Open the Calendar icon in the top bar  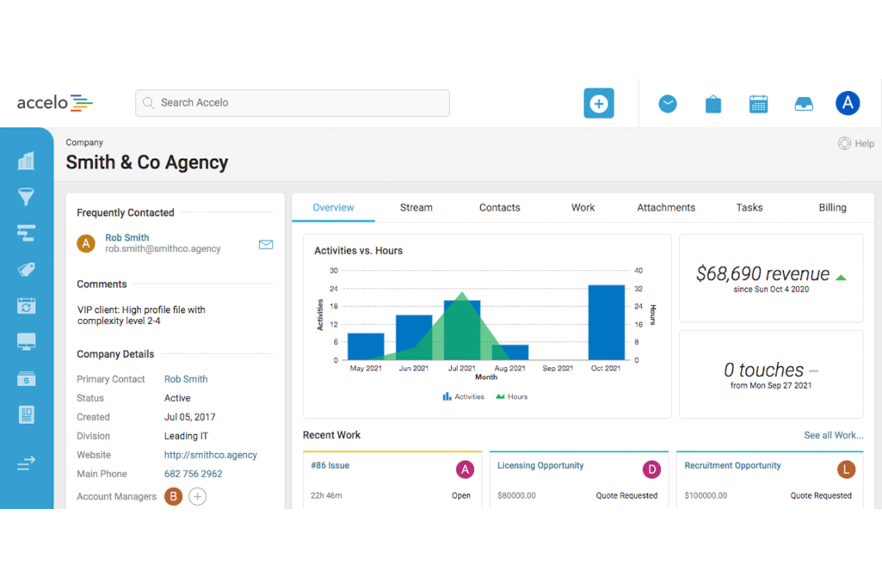pos(758,103)
